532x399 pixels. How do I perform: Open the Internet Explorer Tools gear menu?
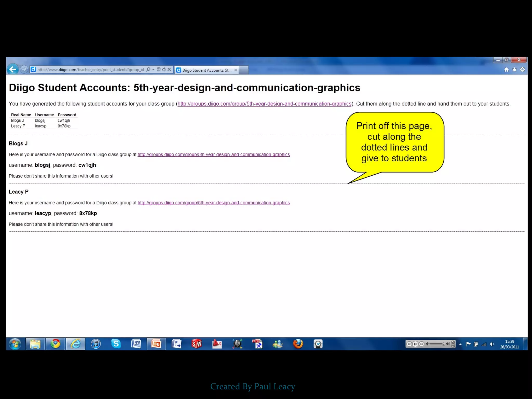click(523, 70)
